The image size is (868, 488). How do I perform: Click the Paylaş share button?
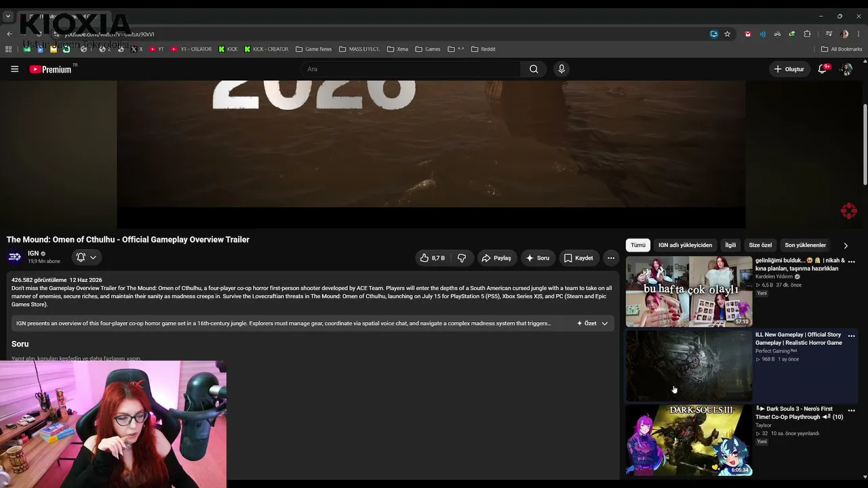tap(496, 258)
